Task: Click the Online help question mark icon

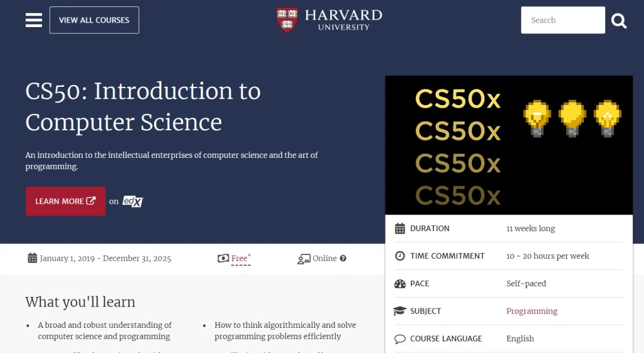Action: (343, 259)
